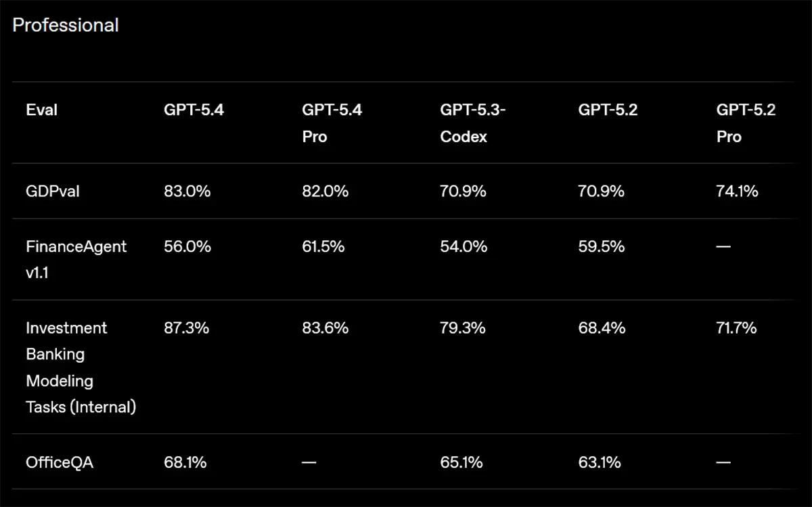812x507 pixels.
Task: Select the GDPval row label
Action: click(53, 192)
